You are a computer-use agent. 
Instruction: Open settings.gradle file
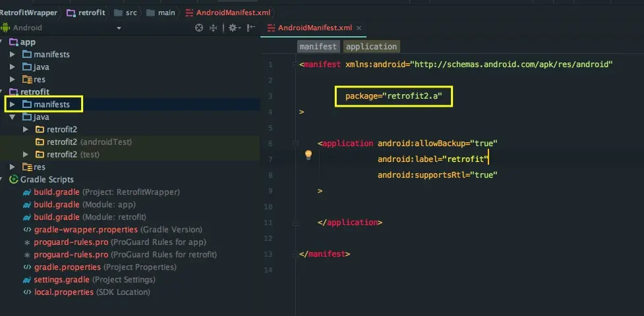[94, 280]
